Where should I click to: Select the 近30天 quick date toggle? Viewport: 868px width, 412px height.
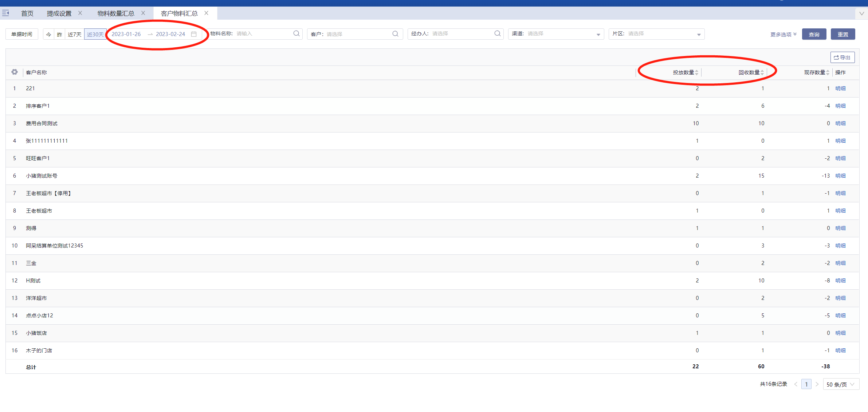95,34
